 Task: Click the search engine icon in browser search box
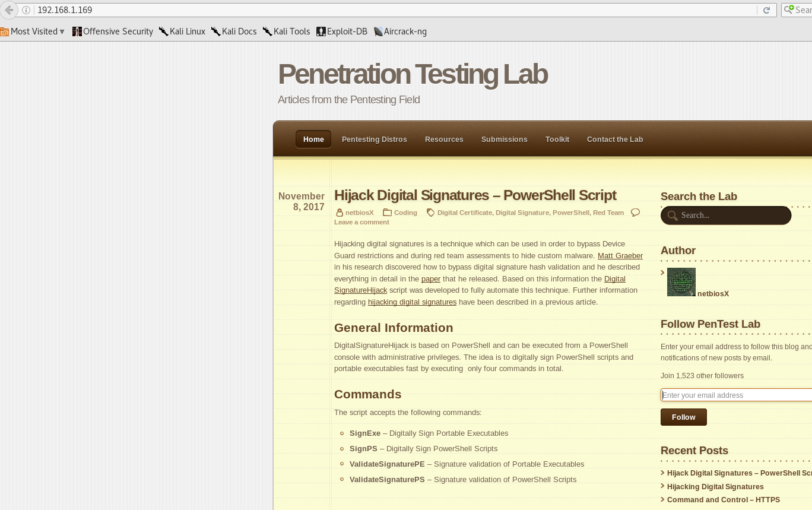(x=789, y=9)
